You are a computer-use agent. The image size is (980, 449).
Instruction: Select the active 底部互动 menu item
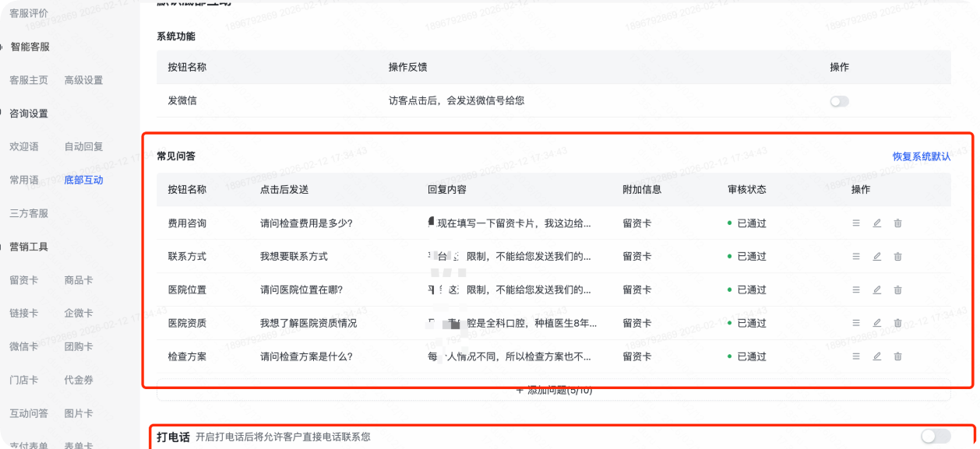point(83,180)
